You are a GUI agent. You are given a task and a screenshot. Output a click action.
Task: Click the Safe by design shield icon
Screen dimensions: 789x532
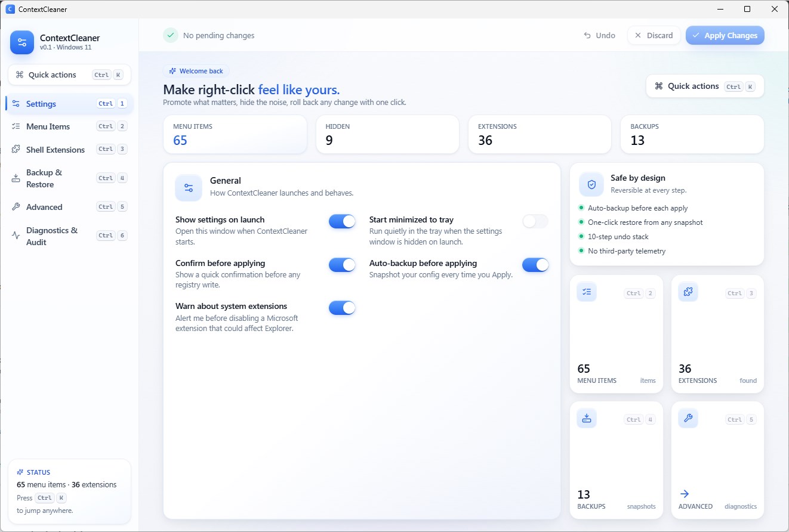click(591, 185)
